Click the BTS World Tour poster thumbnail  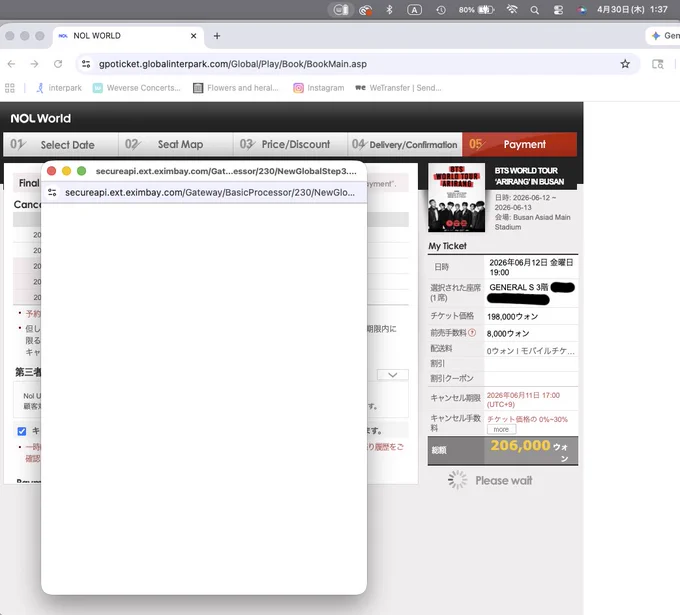456,198
